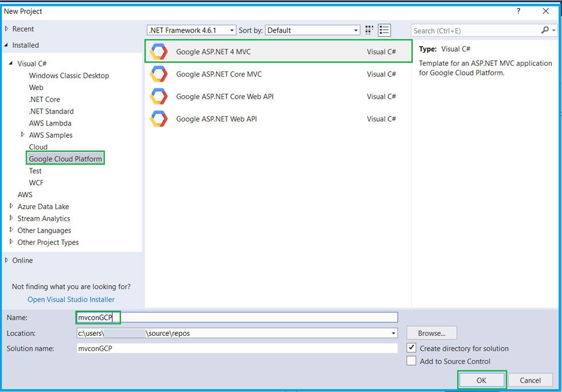
Task: Switch to small icons view
Action: click(370, 30)
